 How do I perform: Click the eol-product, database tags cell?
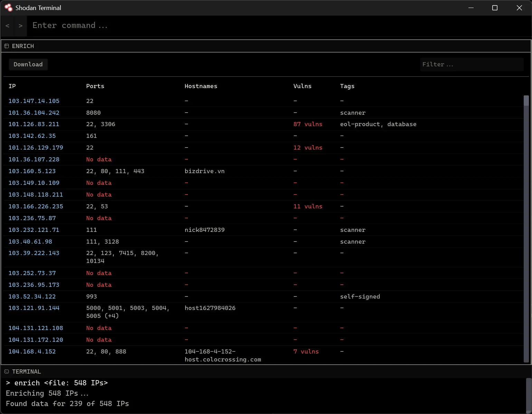coord(378,124)
